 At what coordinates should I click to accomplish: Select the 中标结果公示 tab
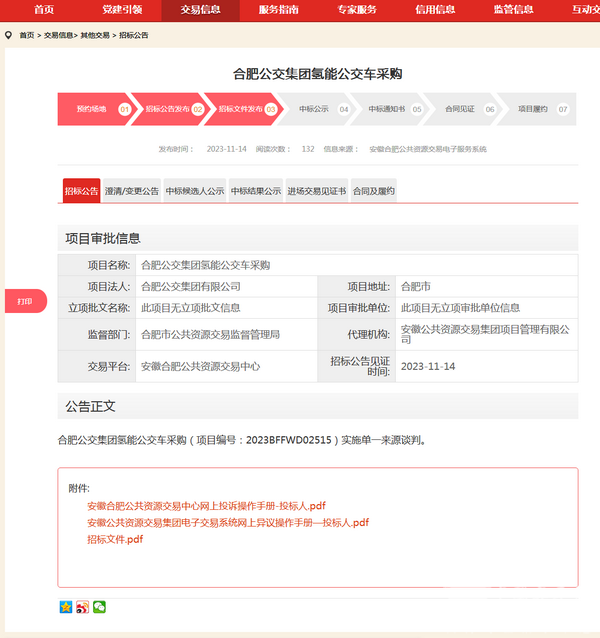[256, 191]
